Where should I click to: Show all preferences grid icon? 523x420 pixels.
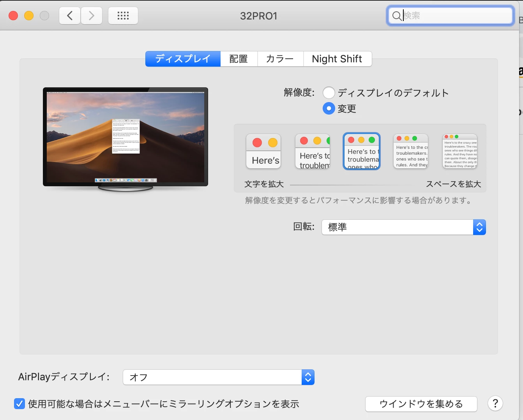(x=123, y=16)
